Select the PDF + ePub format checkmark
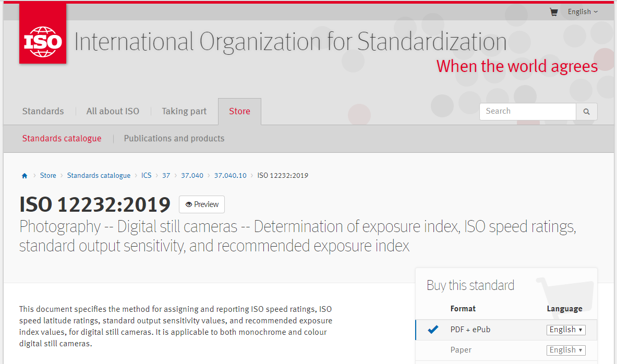This screenshot has width=617, height=364. (x=433, y=330)
